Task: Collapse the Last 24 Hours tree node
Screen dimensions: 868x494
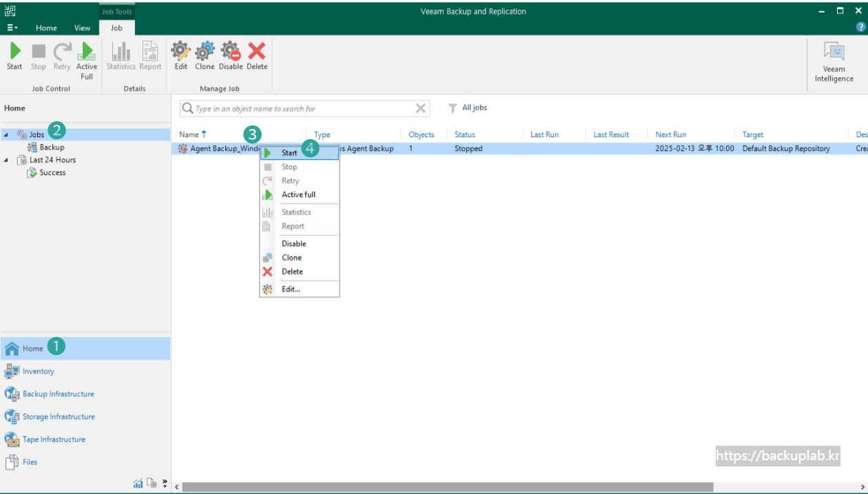Action: (6, 160)
